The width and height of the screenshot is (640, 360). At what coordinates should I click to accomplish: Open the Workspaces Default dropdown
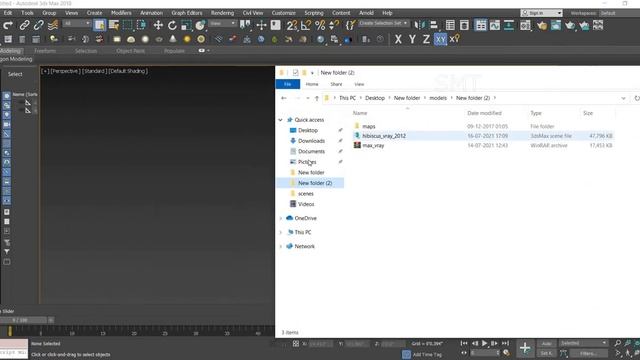click(x=620, y=13)
